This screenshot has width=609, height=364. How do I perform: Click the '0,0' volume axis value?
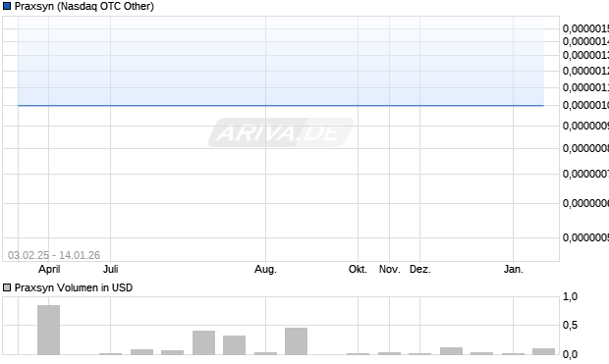point(570,354)
